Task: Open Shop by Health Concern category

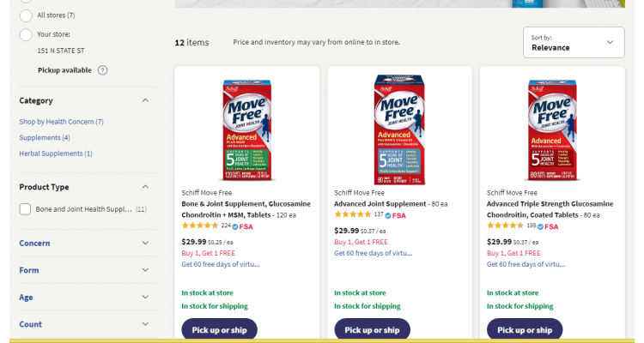Action: pos(61,122)
